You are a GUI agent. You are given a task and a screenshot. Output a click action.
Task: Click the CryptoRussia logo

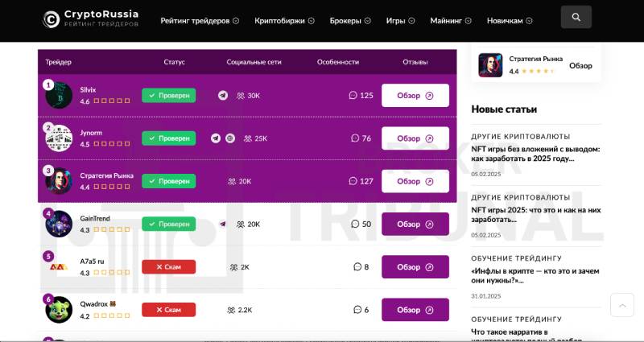[91, 19]
